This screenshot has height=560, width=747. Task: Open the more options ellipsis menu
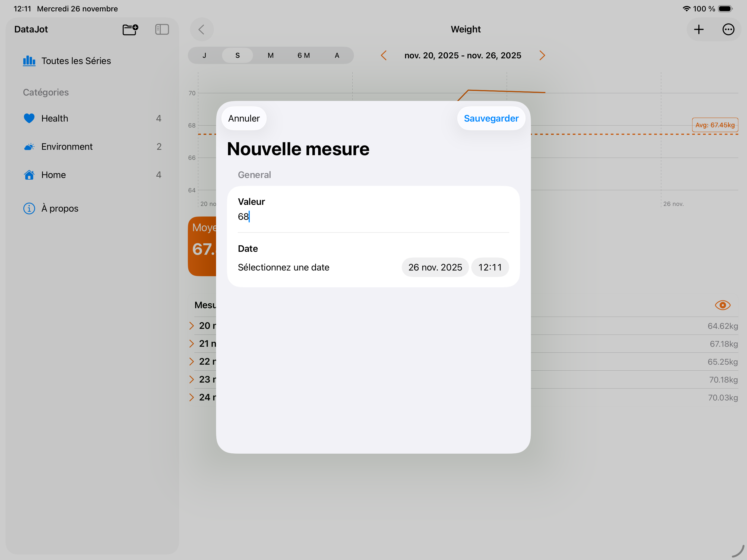pyautogui.click(x=728, y=29)
